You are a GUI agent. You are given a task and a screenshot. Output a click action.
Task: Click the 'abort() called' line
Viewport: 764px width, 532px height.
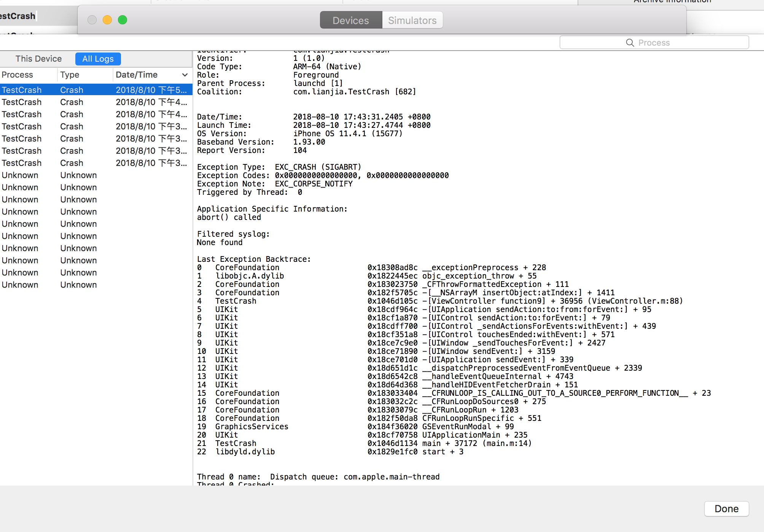(x=229, y=217)
